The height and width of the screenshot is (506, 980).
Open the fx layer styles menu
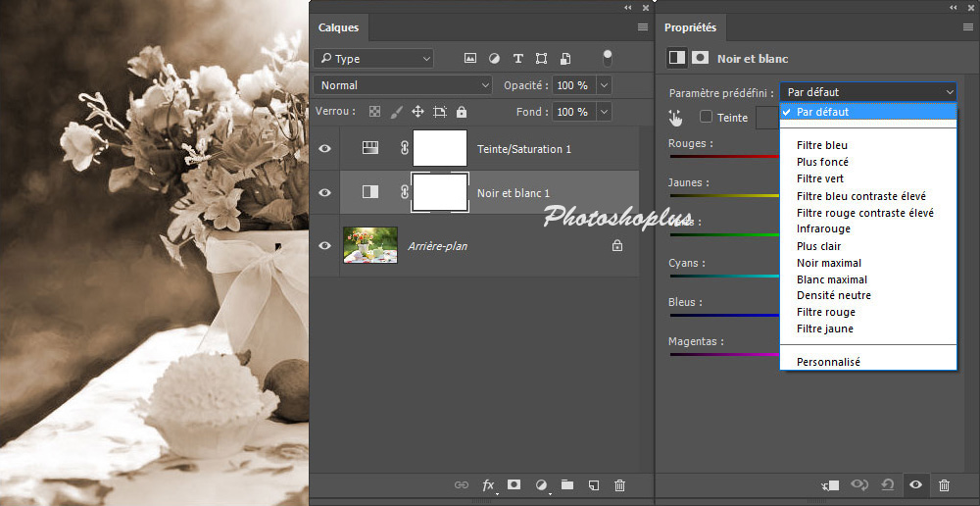(488, 485)
